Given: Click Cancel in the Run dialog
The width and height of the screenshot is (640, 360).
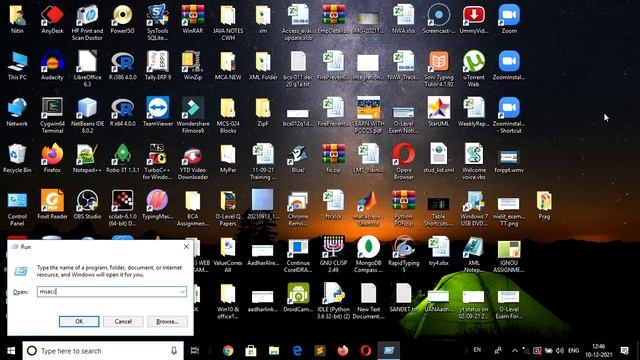Looking at the screenshot, I should tap(123, 322).
